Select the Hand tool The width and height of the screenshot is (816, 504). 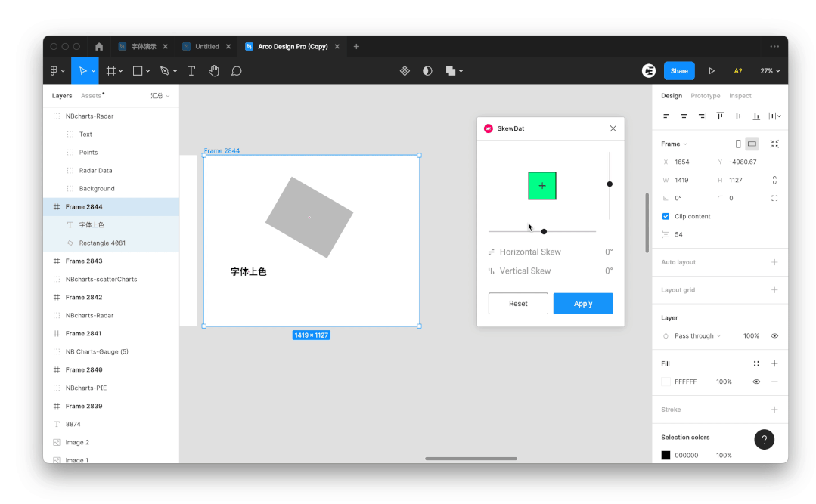[214, 71]
